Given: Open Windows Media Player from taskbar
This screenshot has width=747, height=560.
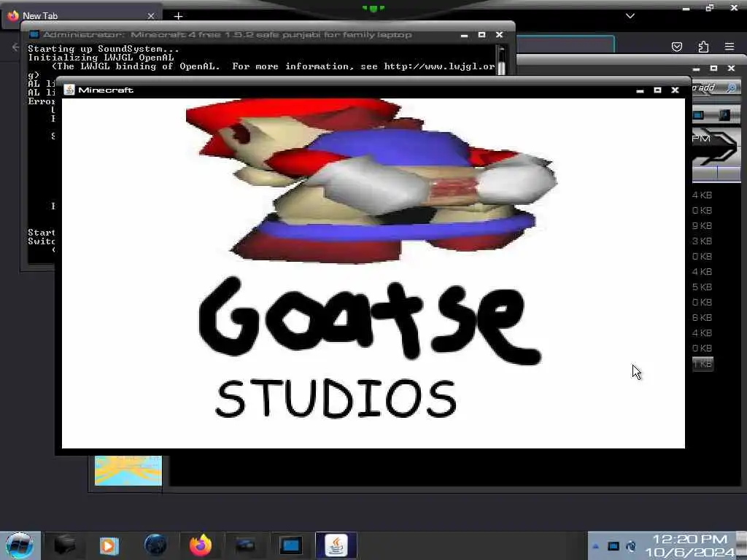Looking at the screenshot, I should tap(109, 545).
